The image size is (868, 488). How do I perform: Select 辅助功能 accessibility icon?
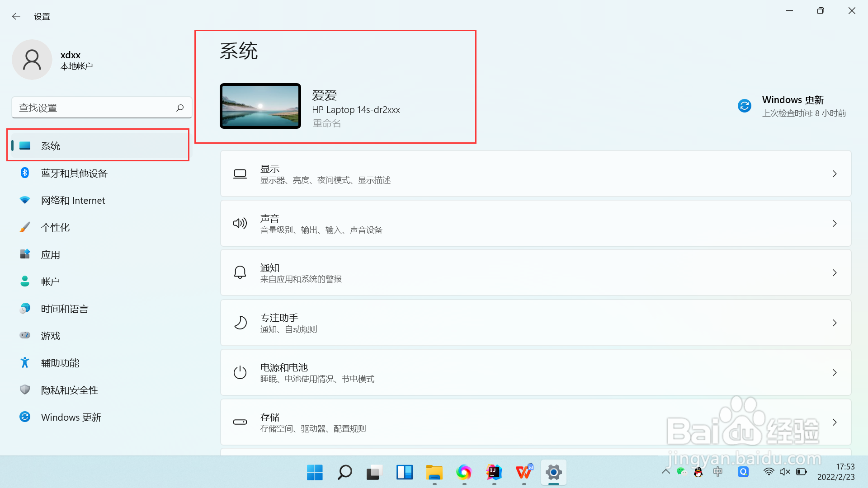click(25, 363)
